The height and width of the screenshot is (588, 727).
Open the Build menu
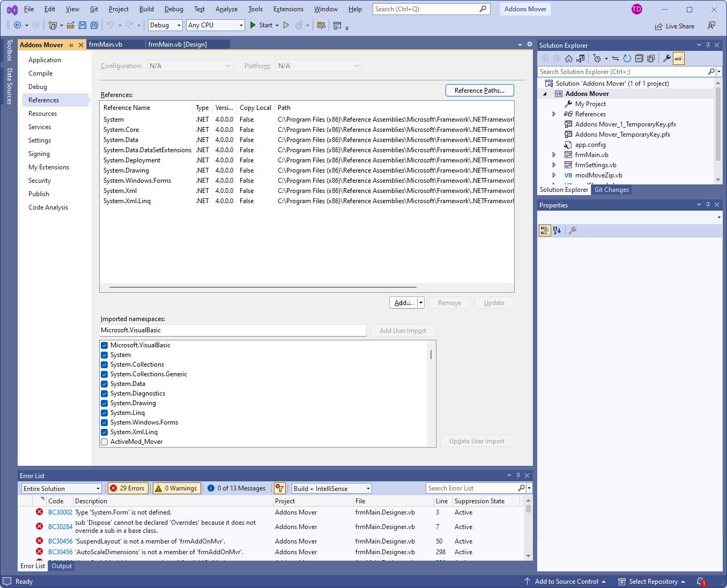(146, 9)
